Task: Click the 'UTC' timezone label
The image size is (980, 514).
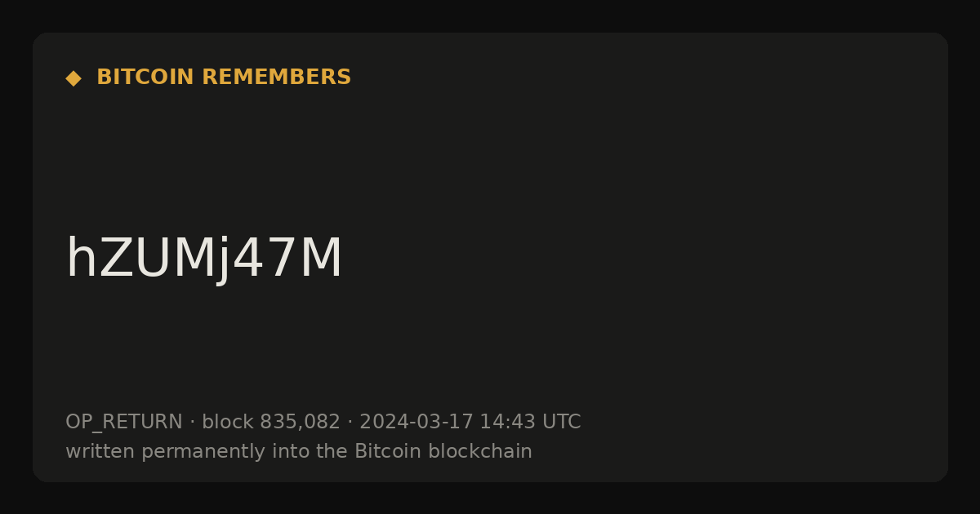Action: (x=561, y=423)
